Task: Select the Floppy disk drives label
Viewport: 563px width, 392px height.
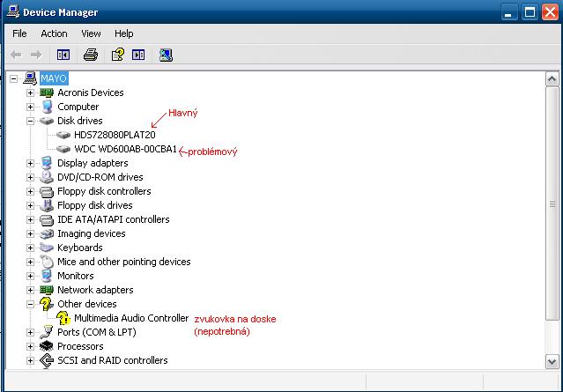Action: [x=95, y=205]
